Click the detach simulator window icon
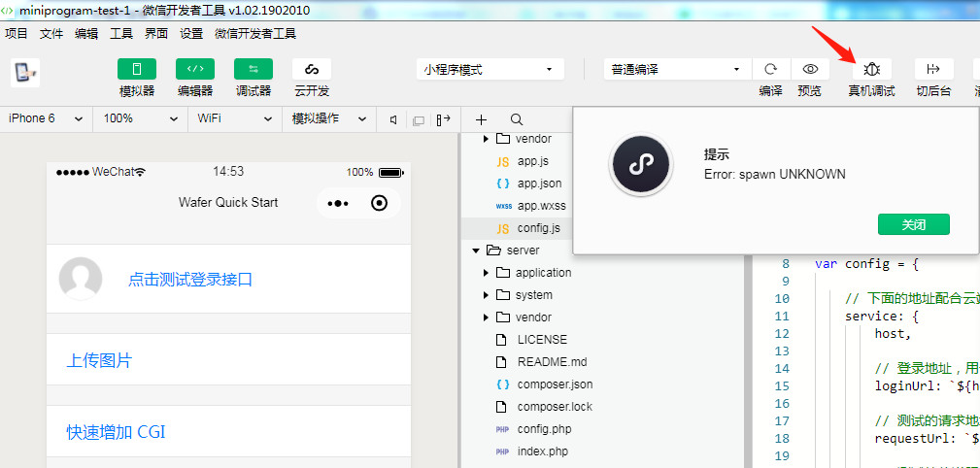Viewport: 980px width, 468px height. coord(419,120)
